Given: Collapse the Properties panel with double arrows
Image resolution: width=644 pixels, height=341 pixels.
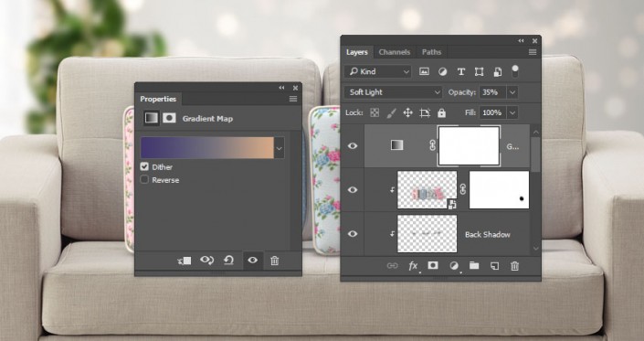Looking at the screenshot, I should [281, 88].
